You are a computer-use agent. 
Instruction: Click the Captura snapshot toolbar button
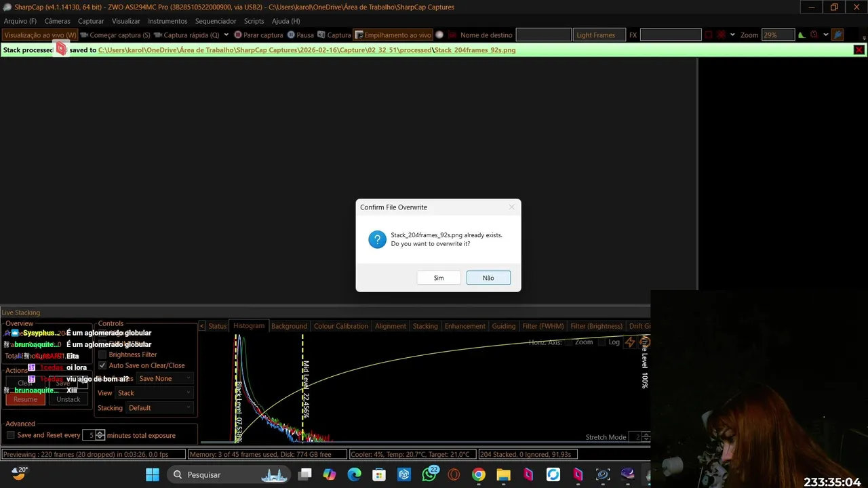pyautogui.click(x=334, y=35)
